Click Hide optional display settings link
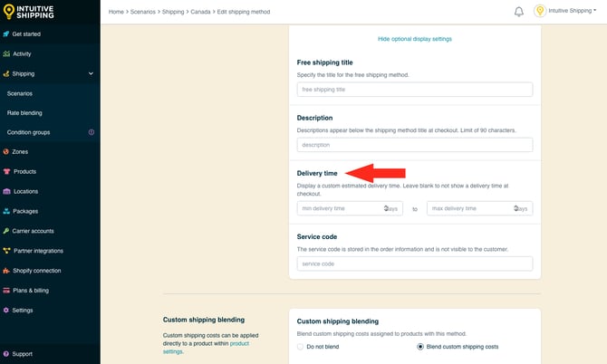The width and height of the screenshot is (607, 364). [x=415, y=39]
